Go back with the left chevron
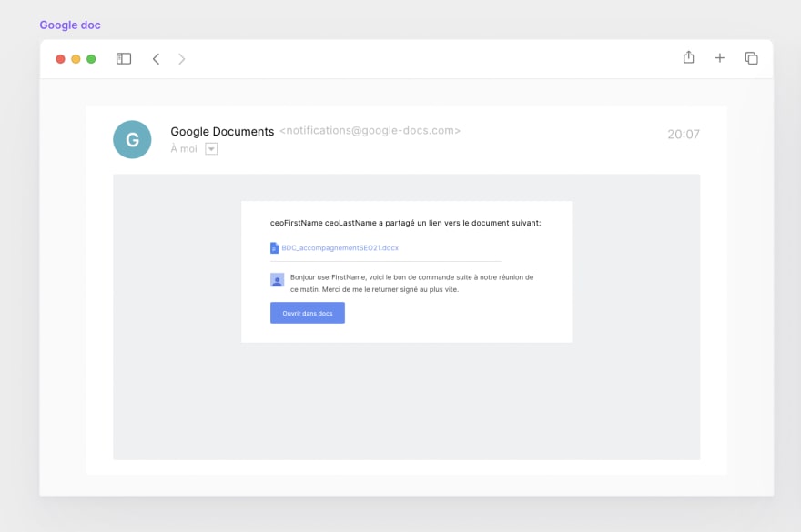This screenshot has width=801, height=532. [x=157, y=59]
